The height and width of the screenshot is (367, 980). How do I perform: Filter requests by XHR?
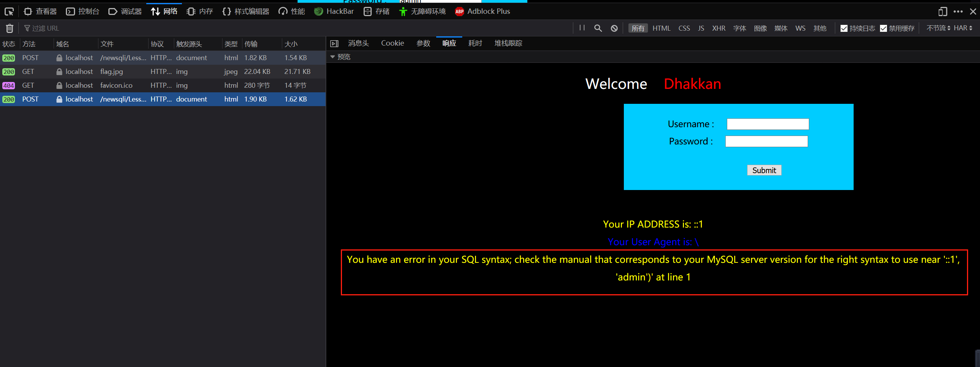click(x=719, y=28)
